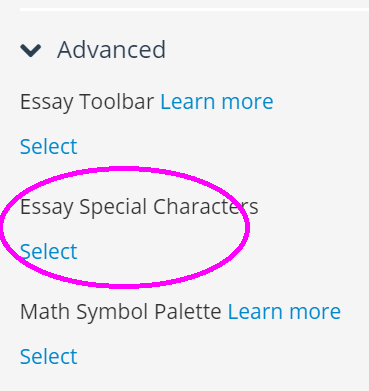The width and height of the screenshot is (369, 391).
Task: Read Math Symbol Palette help via Learn more
Action: [284, 311]
